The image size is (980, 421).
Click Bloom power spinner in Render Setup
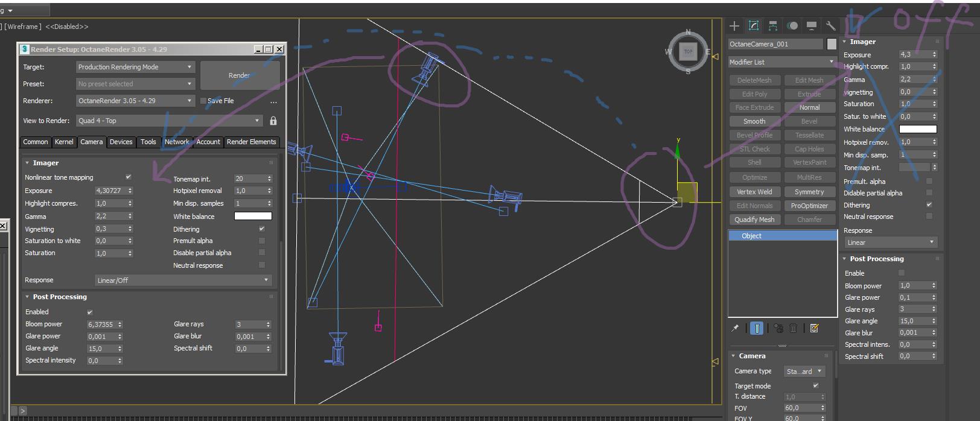[x=120, y=324]
